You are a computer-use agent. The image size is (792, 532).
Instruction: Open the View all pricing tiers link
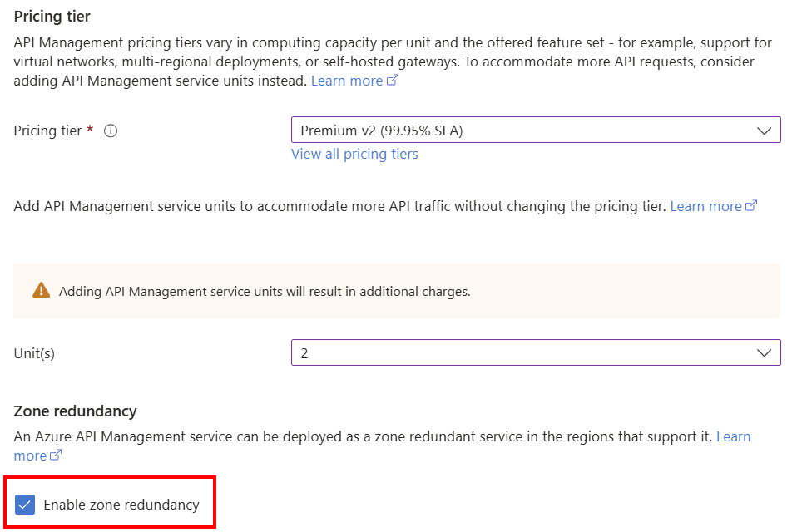pos(354,154)
